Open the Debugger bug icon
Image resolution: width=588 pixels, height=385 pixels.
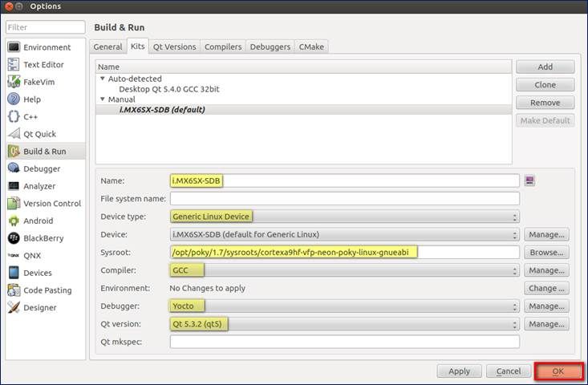(x=14, y=168)
